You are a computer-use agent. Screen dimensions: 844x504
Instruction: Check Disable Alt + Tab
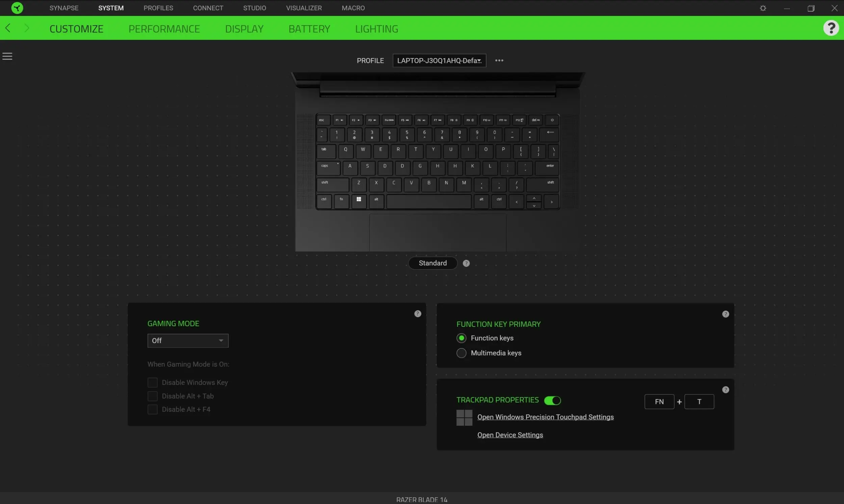coord(152,396)
